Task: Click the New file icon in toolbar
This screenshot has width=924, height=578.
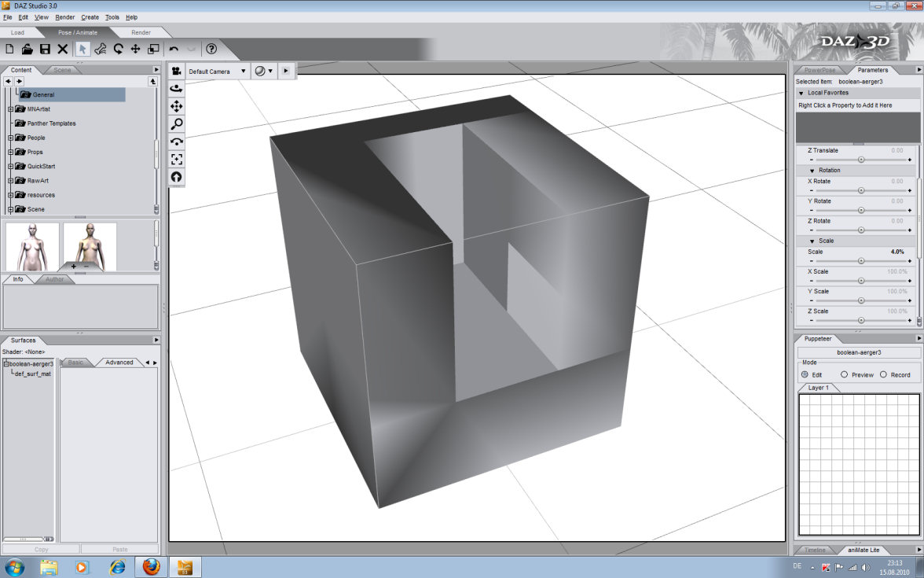Action: 9,49
